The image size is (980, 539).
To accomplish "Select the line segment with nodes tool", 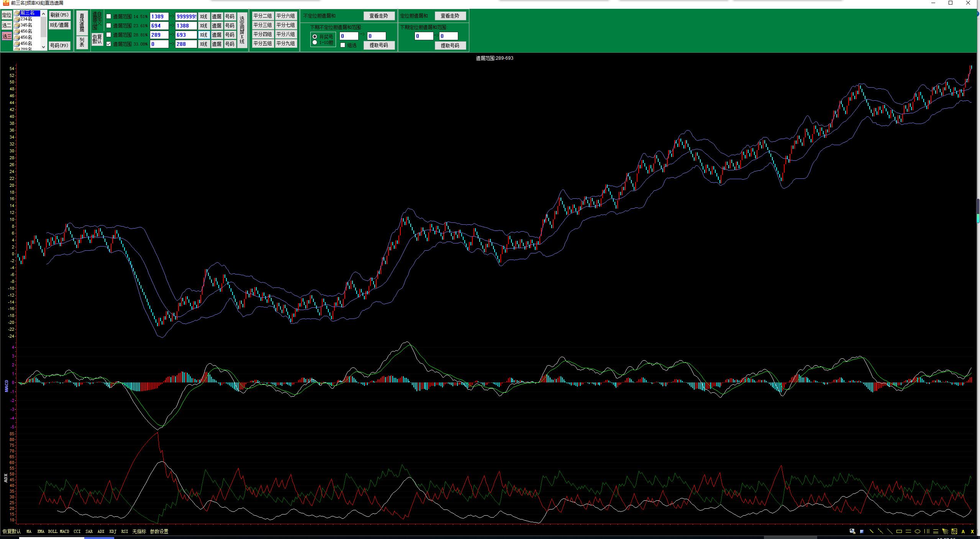I will [880, 531].
